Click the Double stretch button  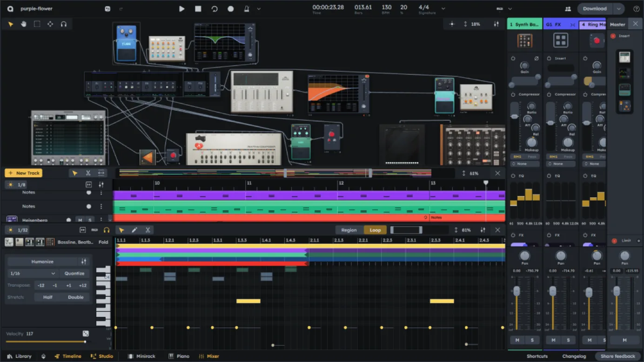[x=76, y=297]
